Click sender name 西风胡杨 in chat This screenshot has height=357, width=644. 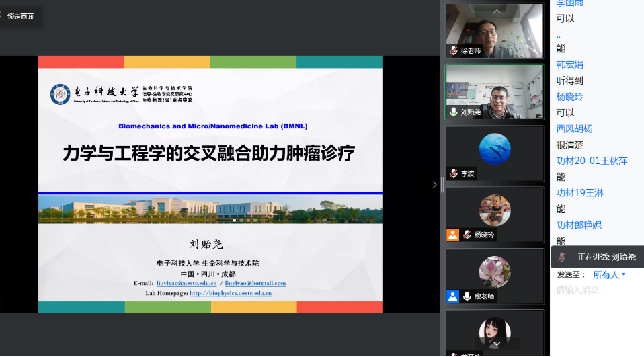(x=574, y=128)
